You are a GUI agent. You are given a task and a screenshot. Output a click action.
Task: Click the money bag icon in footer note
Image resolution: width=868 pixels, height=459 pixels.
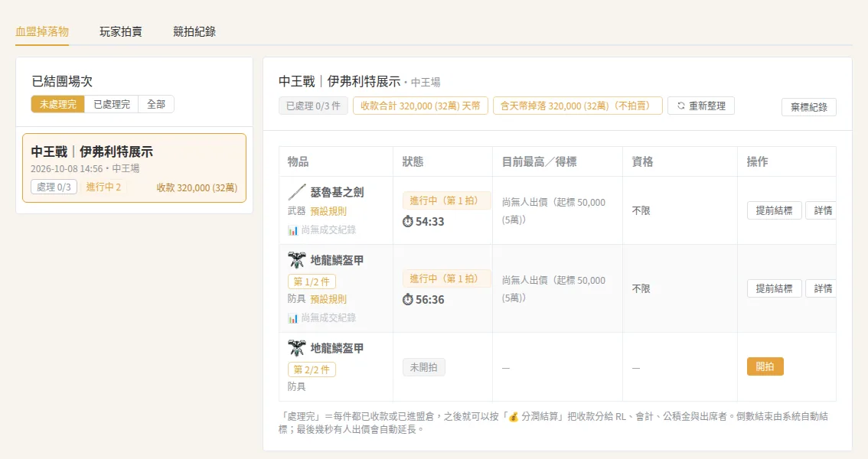click(x=514, y=416)
